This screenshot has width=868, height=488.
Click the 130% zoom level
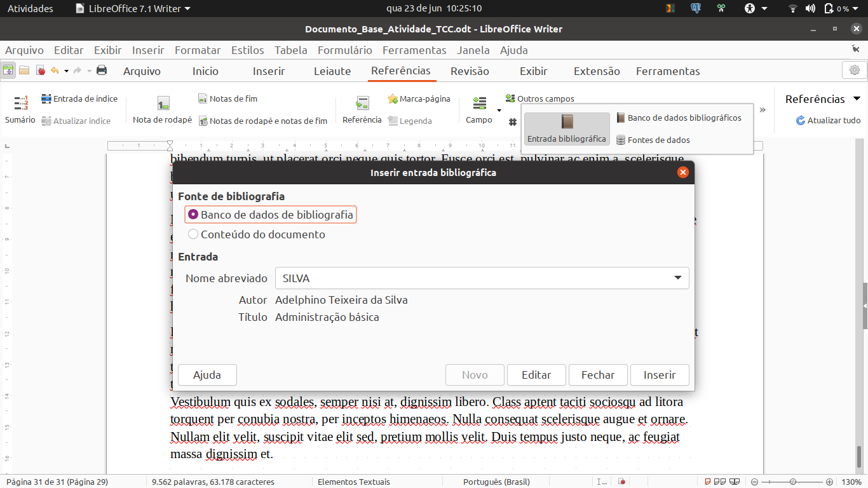pos(851,482)
